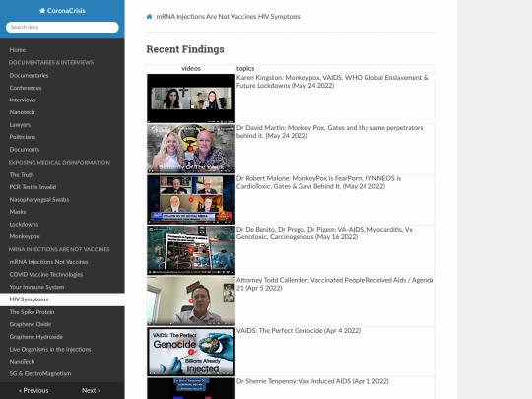
Task: Click the home icon in breadcrumb
Action: tap(149, 17)
